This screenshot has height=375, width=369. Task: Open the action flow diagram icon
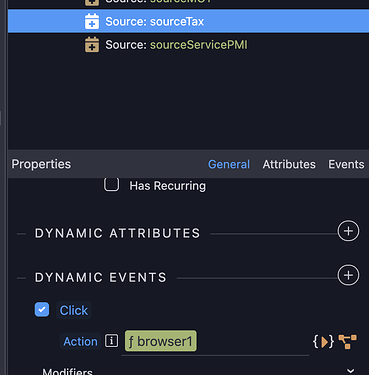coord(347,342)
